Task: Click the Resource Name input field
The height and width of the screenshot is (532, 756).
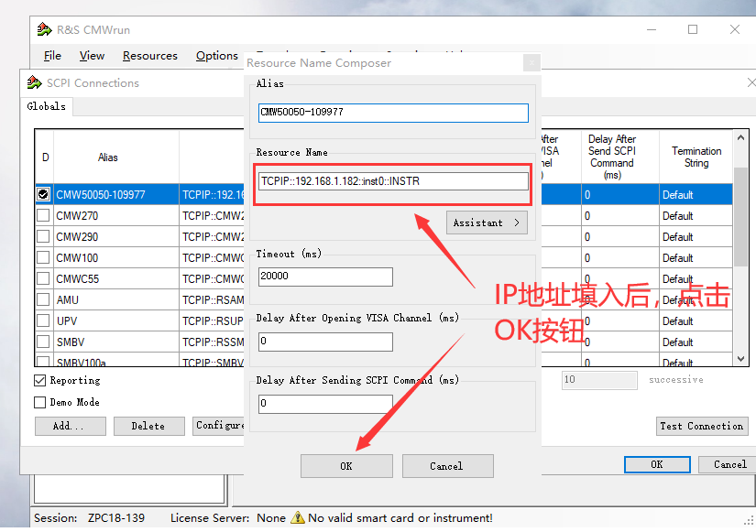Action: [393, 181]
